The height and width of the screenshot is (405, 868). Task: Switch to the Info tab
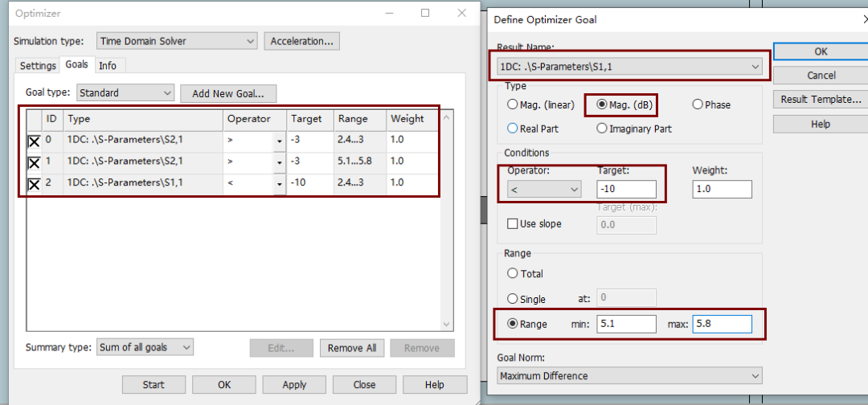108,66
